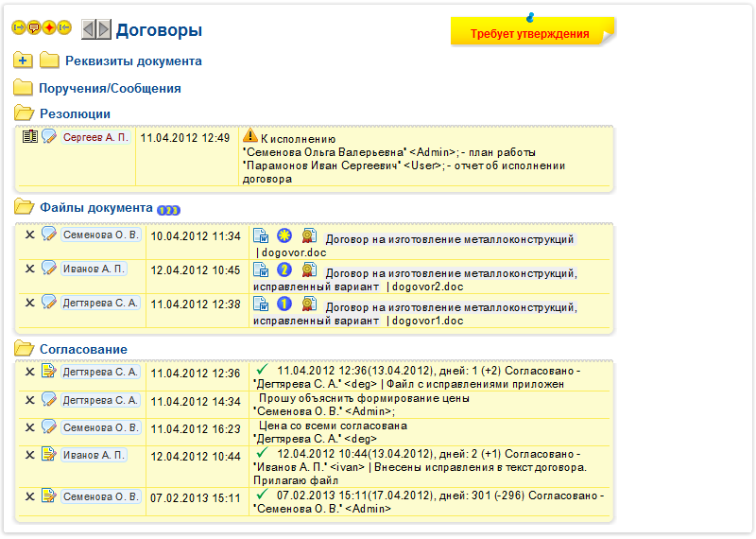Viewport: 756px width, 539px height.
Task: Delete the 11.04.2012 12:36 approval row with X
Action: coord(30,372)
